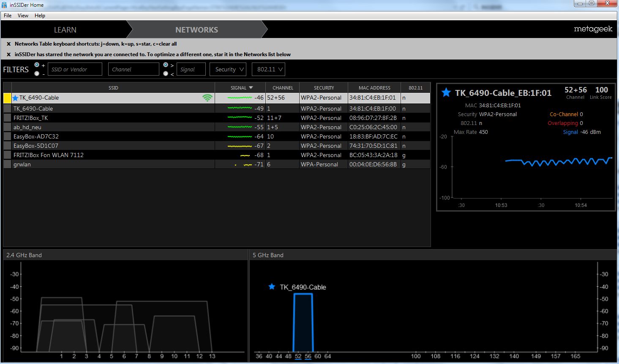
Task: Click the SSID or Vendor filter field
Action: click(x=75, y=69)
